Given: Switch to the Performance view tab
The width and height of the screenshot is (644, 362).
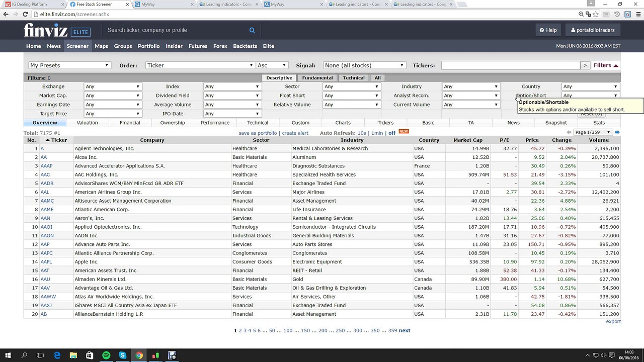Looking at the screenshot, I should tap(215, 123).
